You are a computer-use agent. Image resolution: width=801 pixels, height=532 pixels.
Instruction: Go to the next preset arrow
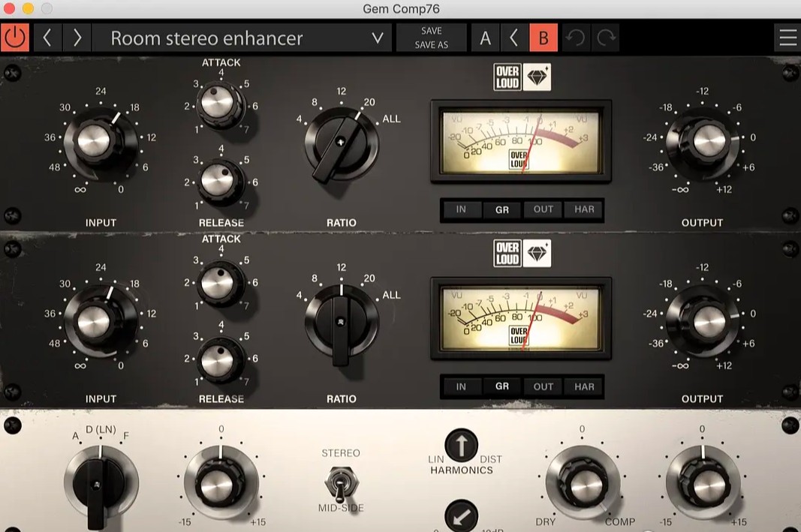tap(76, 38)
